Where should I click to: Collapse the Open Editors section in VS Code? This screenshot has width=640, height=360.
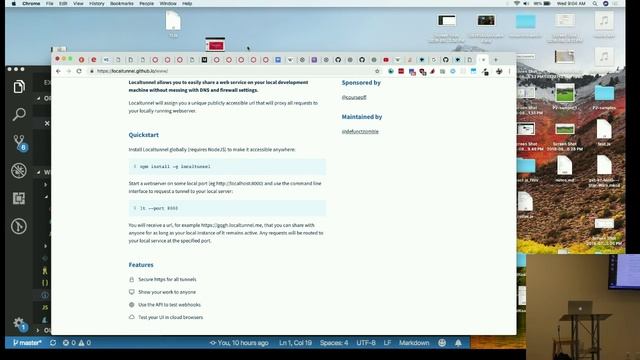tap(39, 98)
